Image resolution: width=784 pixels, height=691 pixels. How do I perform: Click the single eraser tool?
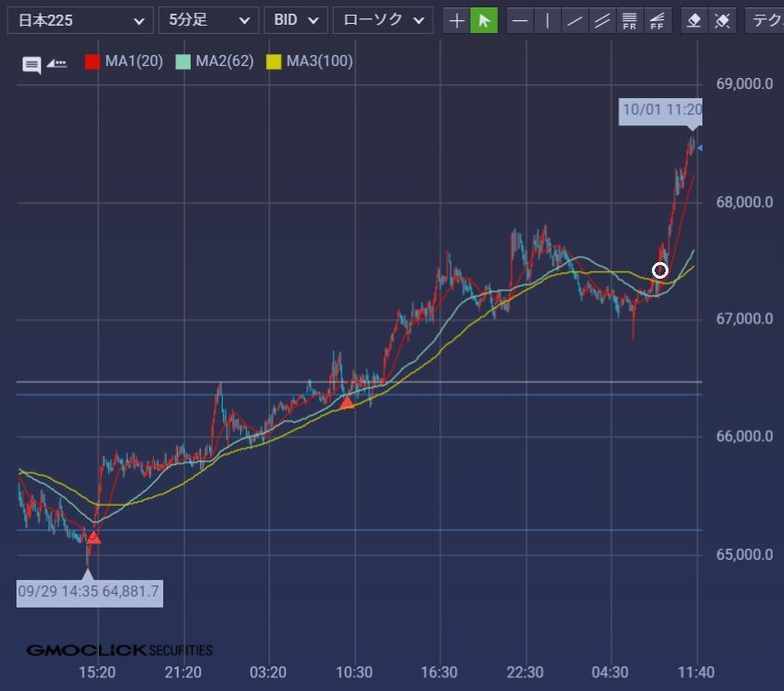coord(694,20)
